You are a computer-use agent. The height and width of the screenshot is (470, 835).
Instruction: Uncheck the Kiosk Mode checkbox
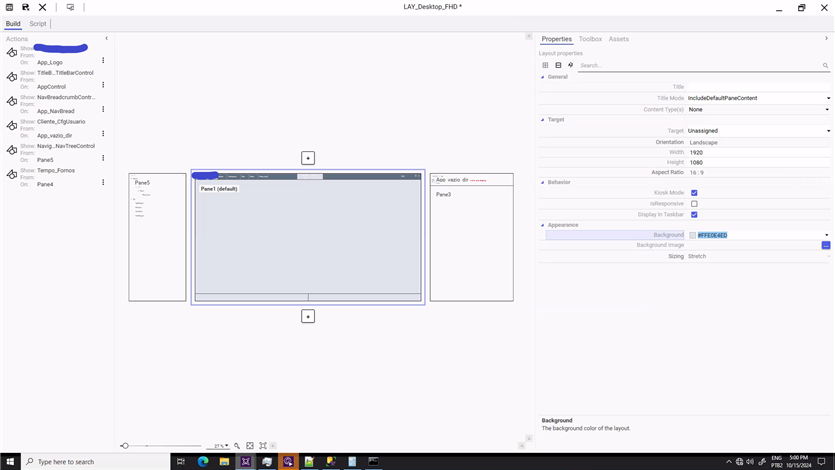[694, 193]
